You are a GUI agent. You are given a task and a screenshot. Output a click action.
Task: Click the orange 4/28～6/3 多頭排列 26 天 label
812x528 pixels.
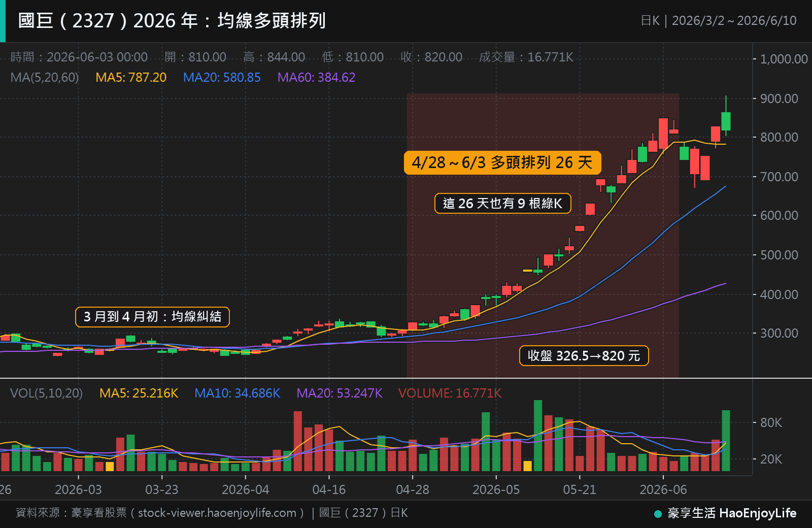[502, 162]
